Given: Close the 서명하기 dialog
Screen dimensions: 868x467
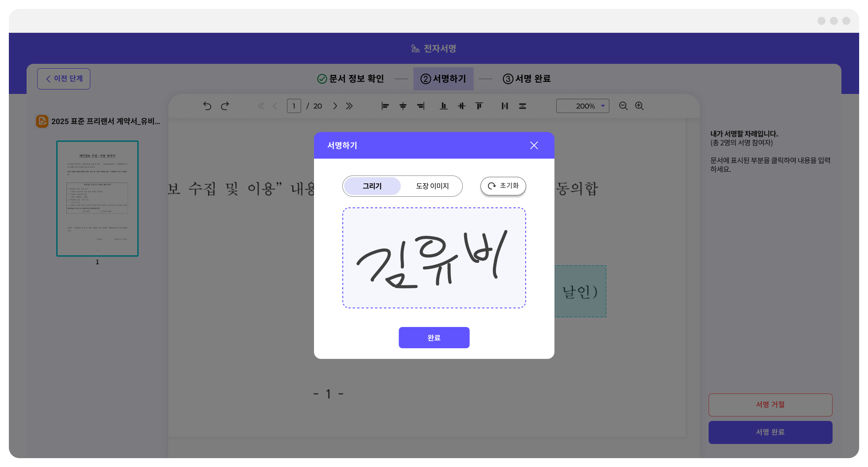Looking at the screenshot, I should click(x=534, y=145).
